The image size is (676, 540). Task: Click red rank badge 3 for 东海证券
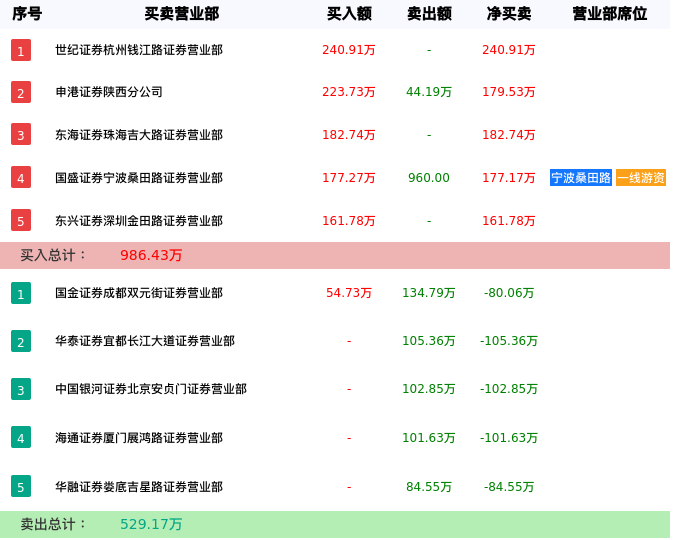click(x=21, y=134)
